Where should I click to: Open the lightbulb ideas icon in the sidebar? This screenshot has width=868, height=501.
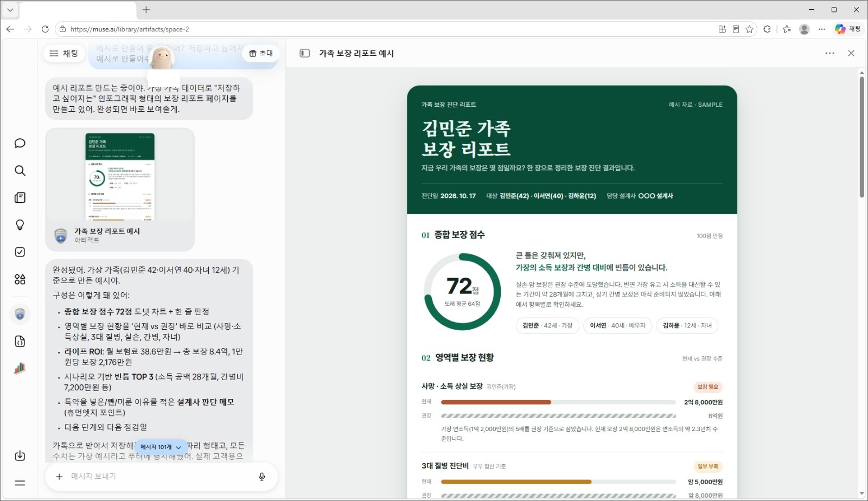20,225
